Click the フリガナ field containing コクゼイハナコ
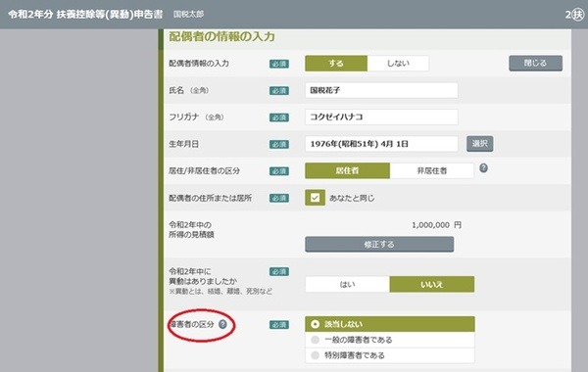Viewport: 588px width, 372px height. (x=381, y=116)
